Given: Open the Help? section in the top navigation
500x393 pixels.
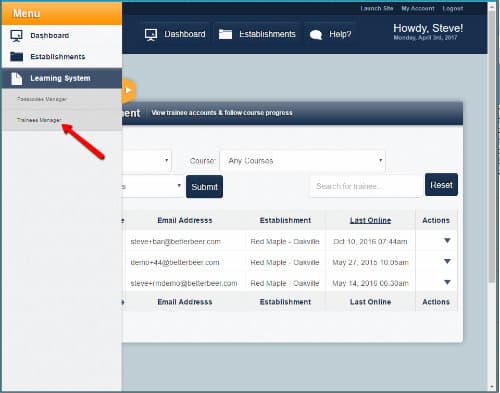Looking at the screenshot, I should (x=330, y=34).
